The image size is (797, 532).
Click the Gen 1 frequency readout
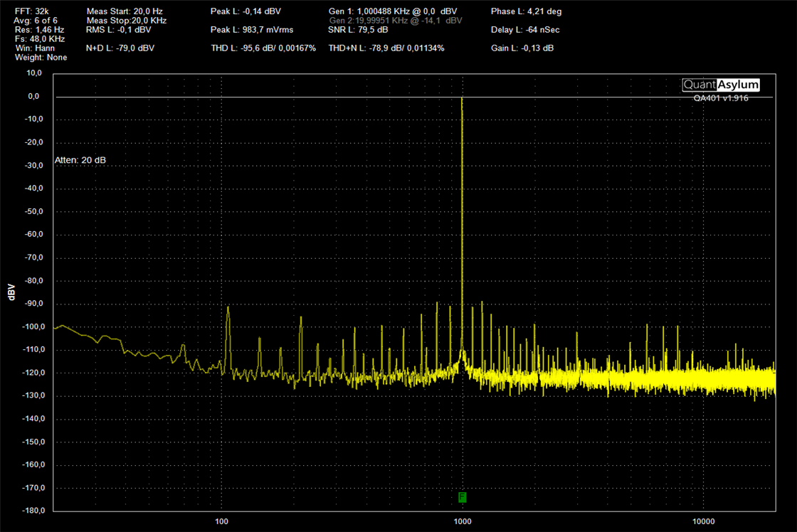coord(393,11)
